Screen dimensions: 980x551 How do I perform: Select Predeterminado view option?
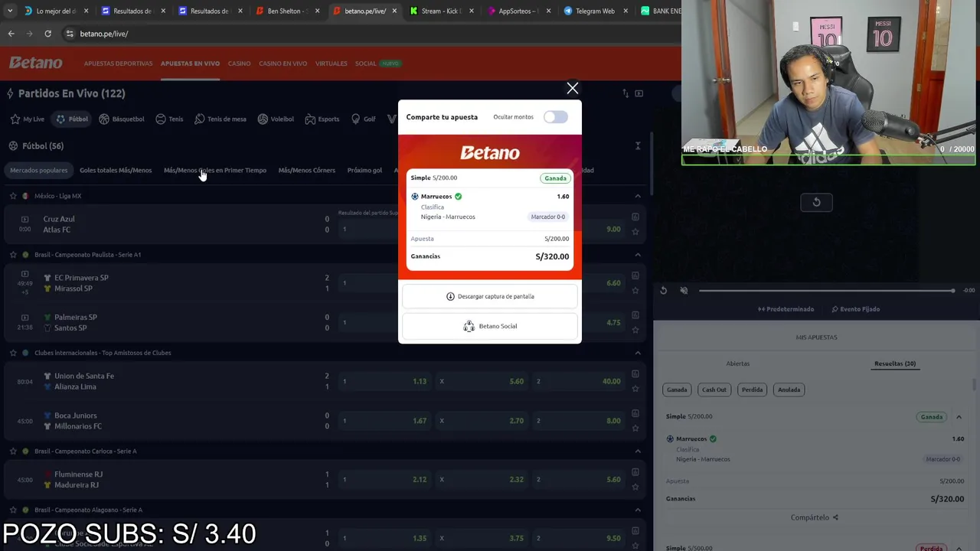coord(786,309)
